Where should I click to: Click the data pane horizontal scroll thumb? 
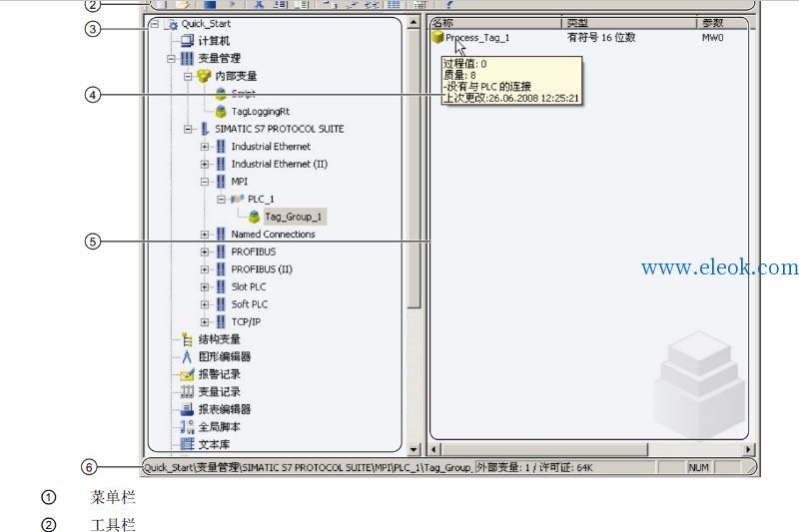pos(543,449)
